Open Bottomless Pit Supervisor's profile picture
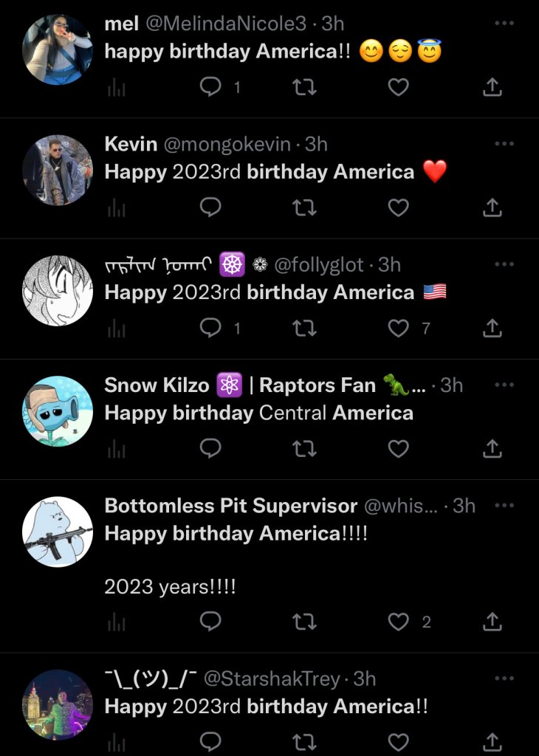 [x=58, y=532]
